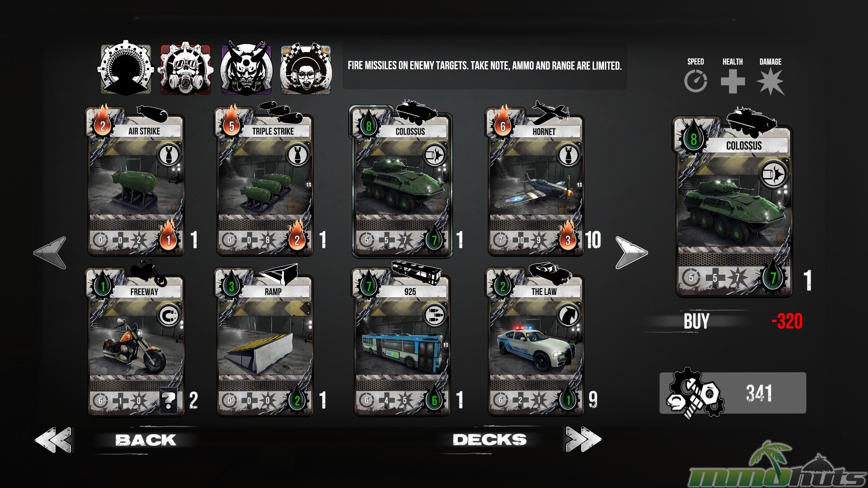Open the Decks screen
The image size is (868, 488).
click(489, 440)
